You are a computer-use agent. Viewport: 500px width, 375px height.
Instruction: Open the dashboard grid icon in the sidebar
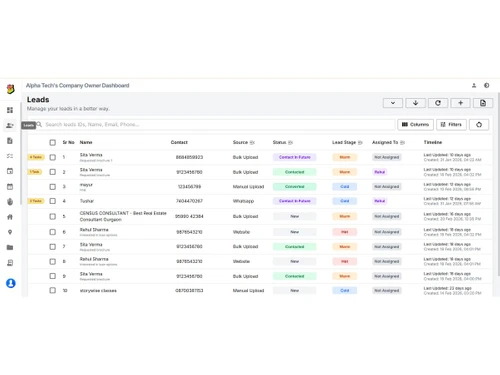10,110
